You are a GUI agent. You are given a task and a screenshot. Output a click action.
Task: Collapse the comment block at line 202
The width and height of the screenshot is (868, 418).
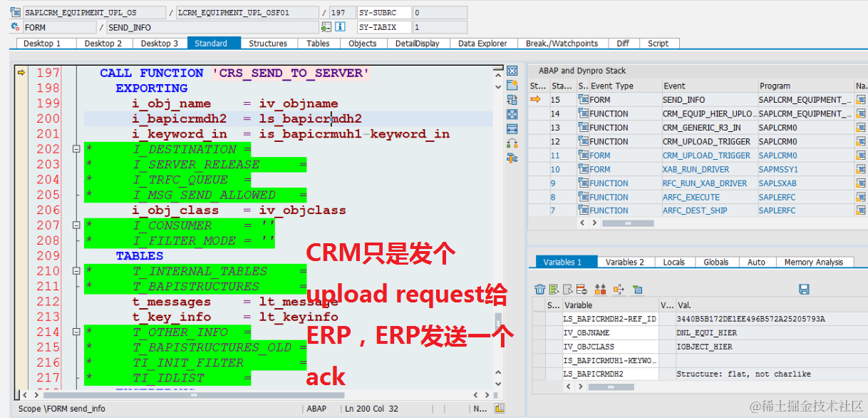coord(76,149)
